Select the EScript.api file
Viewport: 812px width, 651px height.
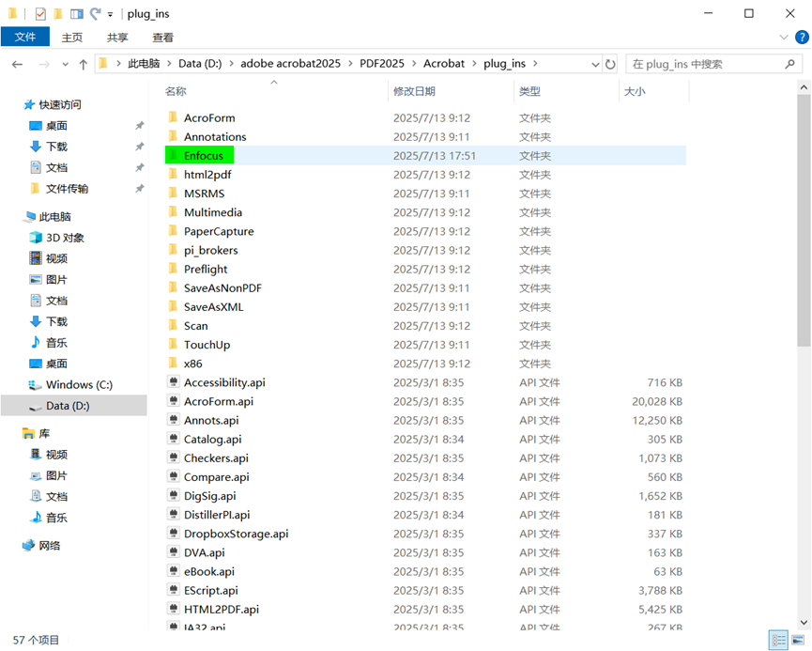(x=211, y=590)
